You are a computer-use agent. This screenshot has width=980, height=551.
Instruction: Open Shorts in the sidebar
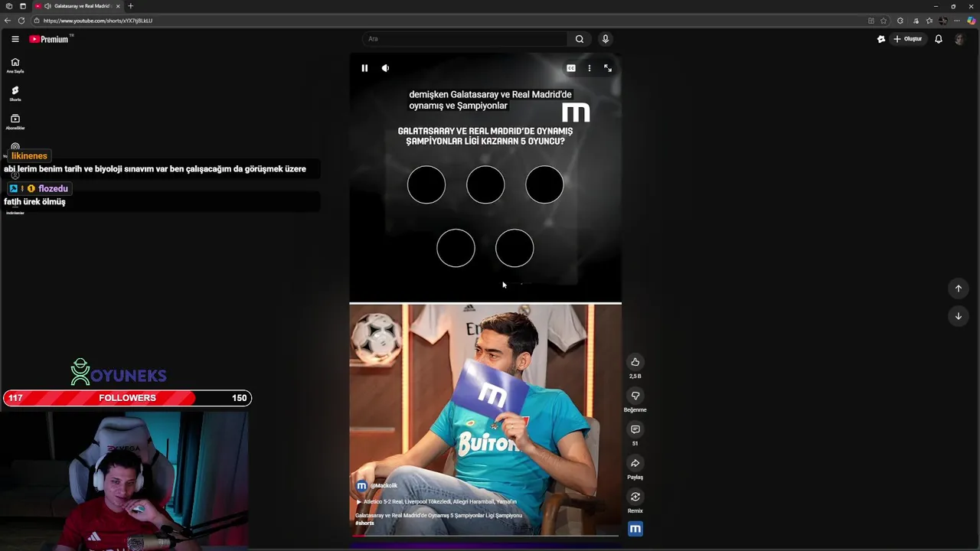15,93
